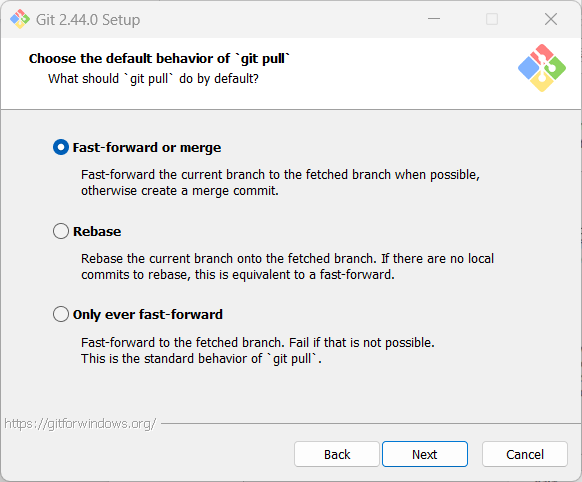Enable the "Only ever fast-forward" radio button
Image resolution: width=582 pixels, height=482 pixels.
pos(61,314)
